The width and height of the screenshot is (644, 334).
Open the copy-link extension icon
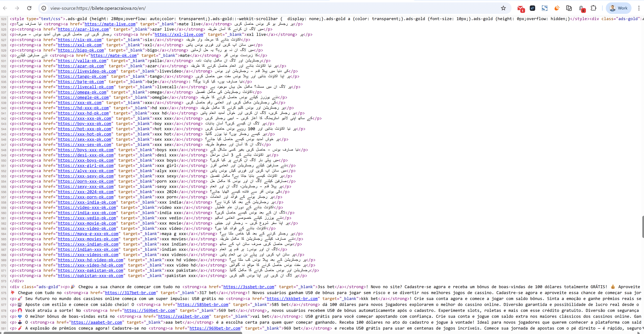[x=569, y=8]
